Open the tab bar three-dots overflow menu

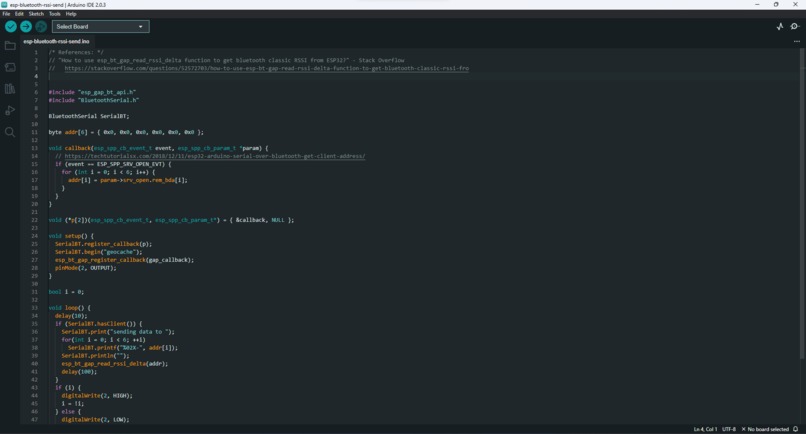click(797, 41)
